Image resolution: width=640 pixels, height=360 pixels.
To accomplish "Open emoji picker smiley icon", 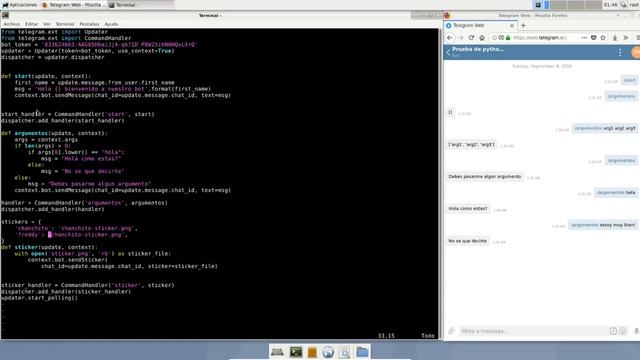I will [623, 331].
